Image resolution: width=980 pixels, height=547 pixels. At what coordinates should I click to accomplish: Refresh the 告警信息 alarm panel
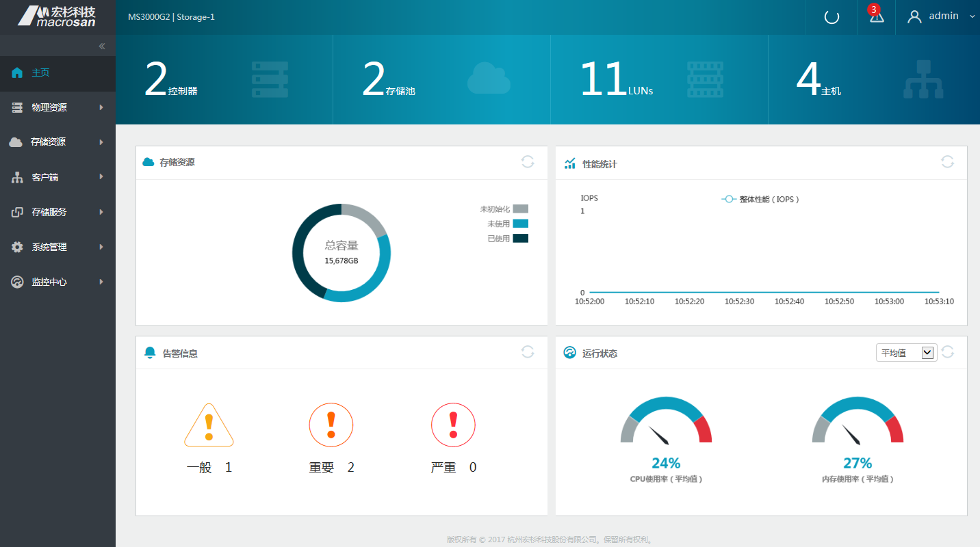(527, 352)
